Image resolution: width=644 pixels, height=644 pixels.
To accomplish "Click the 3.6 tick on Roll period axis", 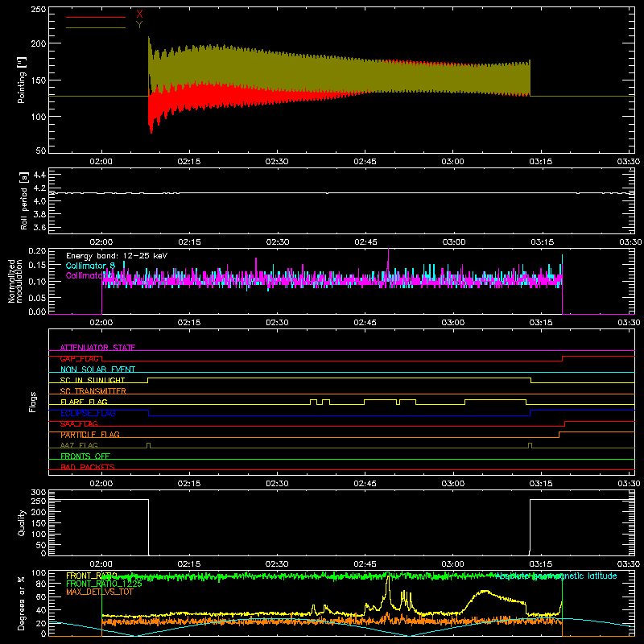I will pos(39,227).
